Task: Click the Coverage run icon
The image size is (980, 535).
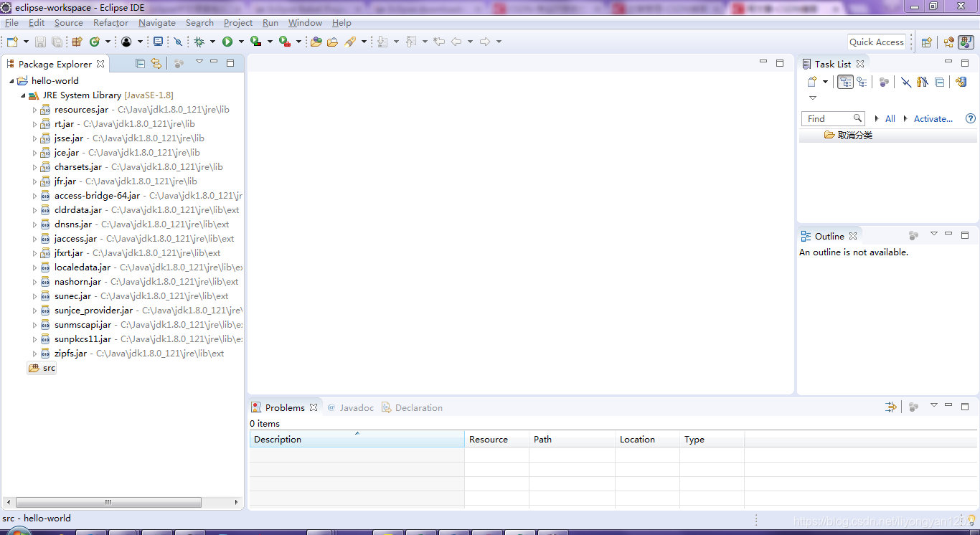Action: coord(255,42)
